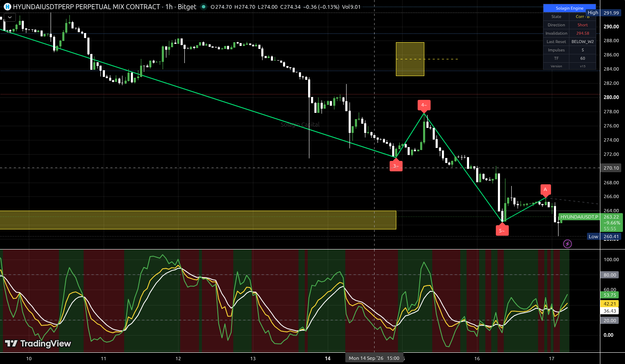Select the HYUNDAIUSDTPERP PERPETUAL MIX CONTRACT title
Screen dimensions: 625x364
coord(87,7)
